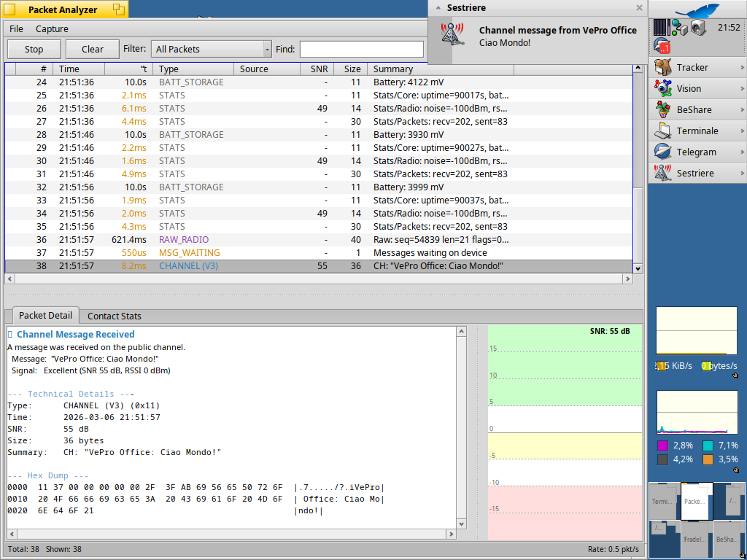Click detail pane scroll right arrow
The height and width of the screenshot is (560, 747).
tap(451, 534)
